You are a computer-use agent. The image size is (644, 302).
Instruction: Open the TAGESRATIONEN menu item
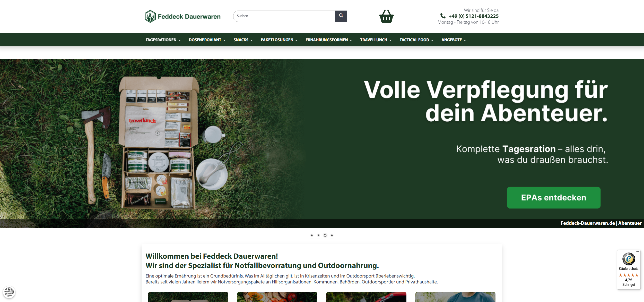click(x=161, y=40)
